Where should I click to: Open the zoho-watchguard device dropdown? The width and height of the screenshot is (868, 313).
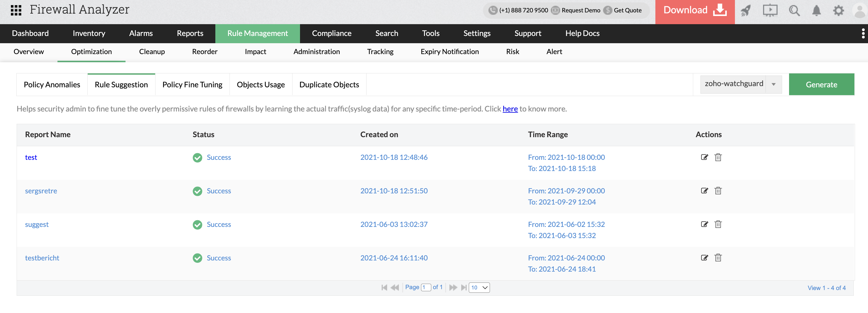773,84
